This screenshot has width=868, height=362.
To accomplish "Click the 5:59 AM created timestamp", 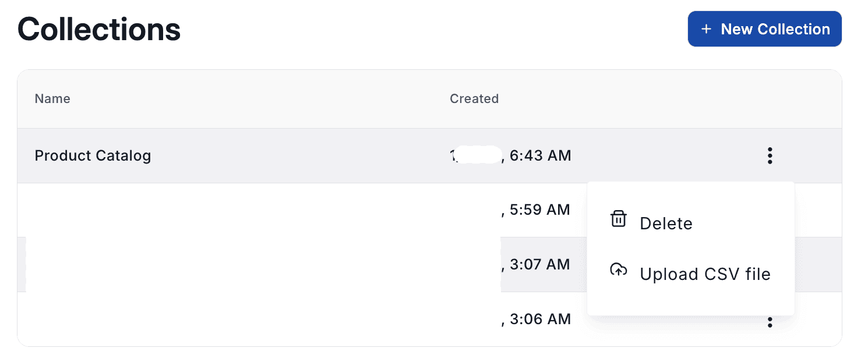I will (539, 210).
